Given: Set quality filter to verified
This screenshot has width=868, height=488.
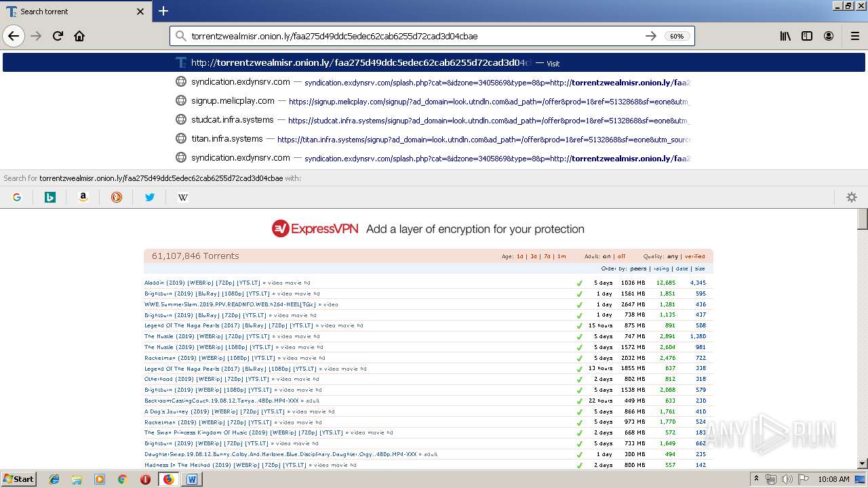Looking at the screenshot, I should click(694, 256).
